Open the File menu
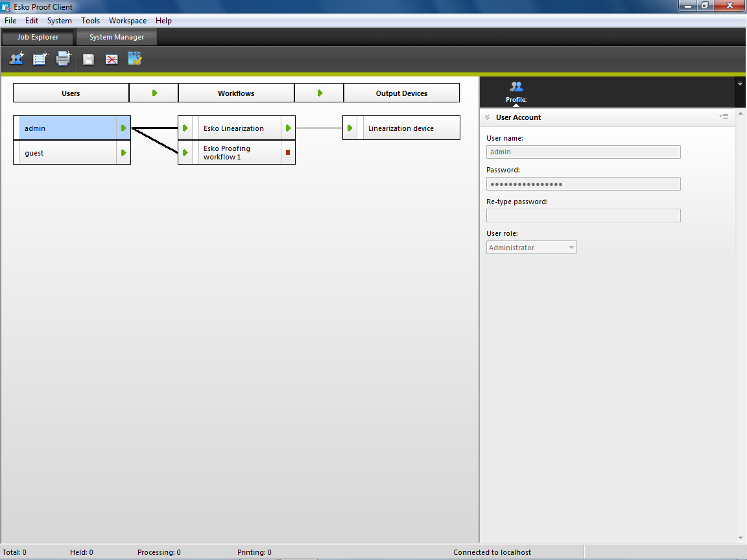This screenshot has width=747, height=560. tap(10, 21)
